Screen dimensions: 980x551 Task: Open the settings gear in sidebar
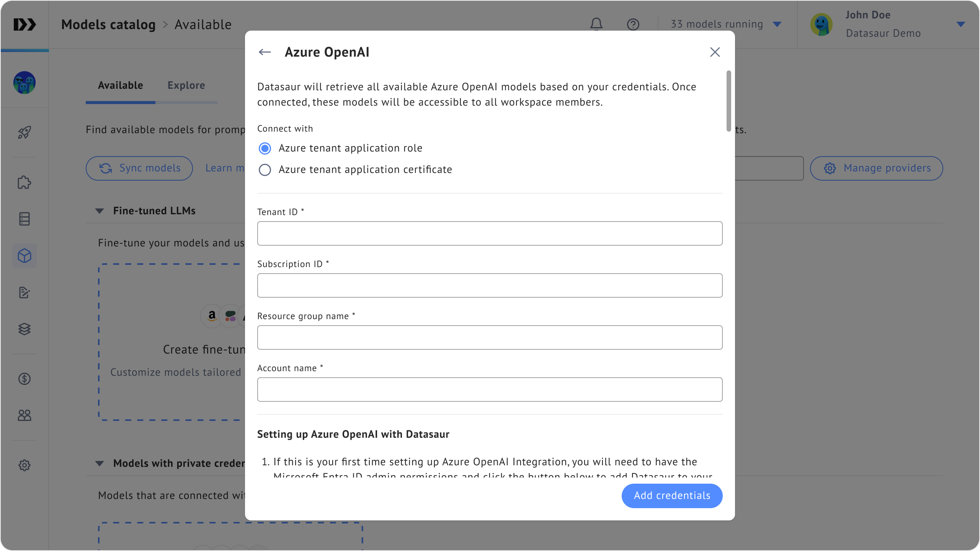click(24, 465)
